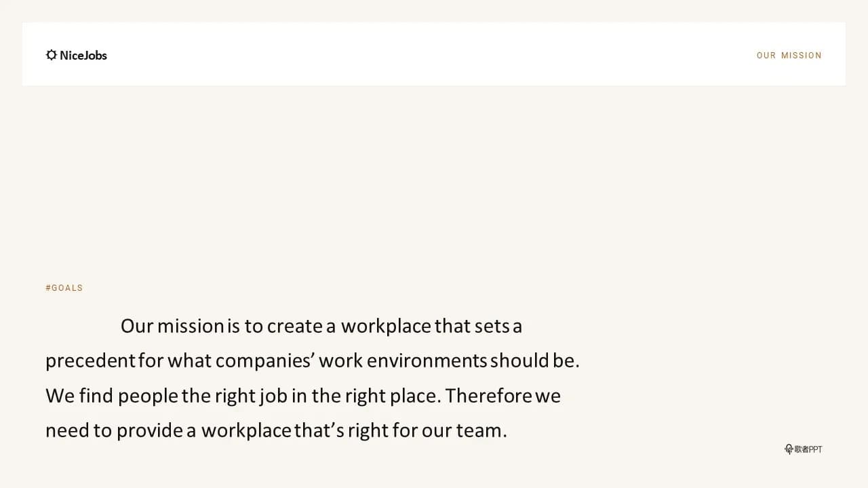Click the word 'people' in the third line
The image size is (868, 488).
[x=149, y=396]
